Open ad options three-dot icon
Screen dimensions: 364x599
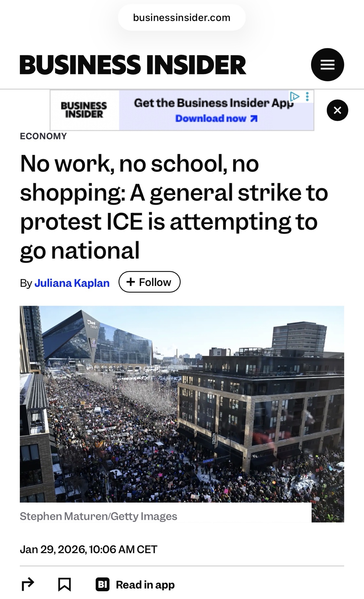(x=307, y=96)
